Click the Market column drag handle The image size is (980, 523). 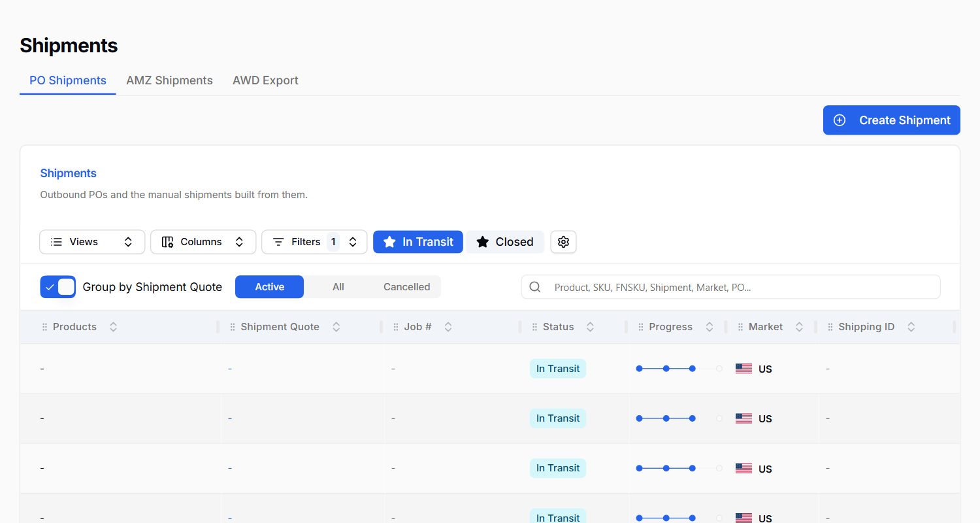[741, 327]
